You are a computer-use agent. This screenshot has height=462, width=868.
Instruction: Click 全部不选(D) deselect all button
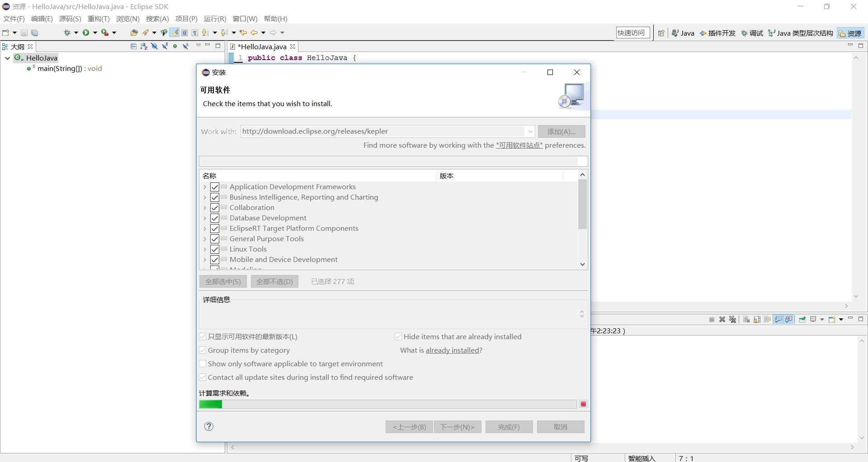tap(274, 281)
